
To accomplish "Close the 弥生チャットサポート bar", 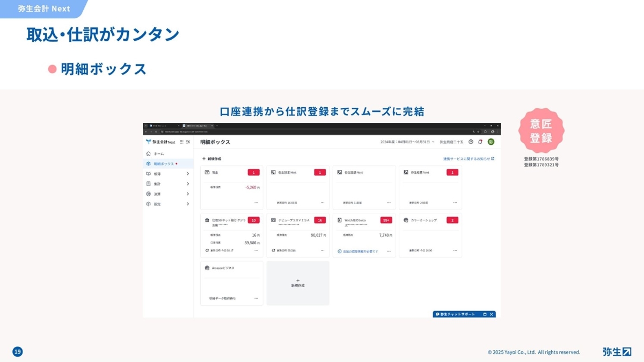I will pos(491,314).
